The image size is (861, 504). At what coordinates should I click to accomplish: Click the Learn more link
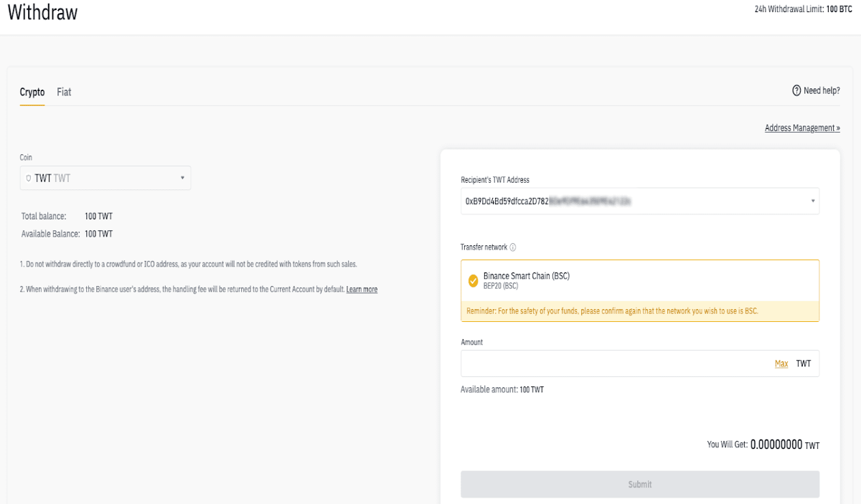(362, 290)
